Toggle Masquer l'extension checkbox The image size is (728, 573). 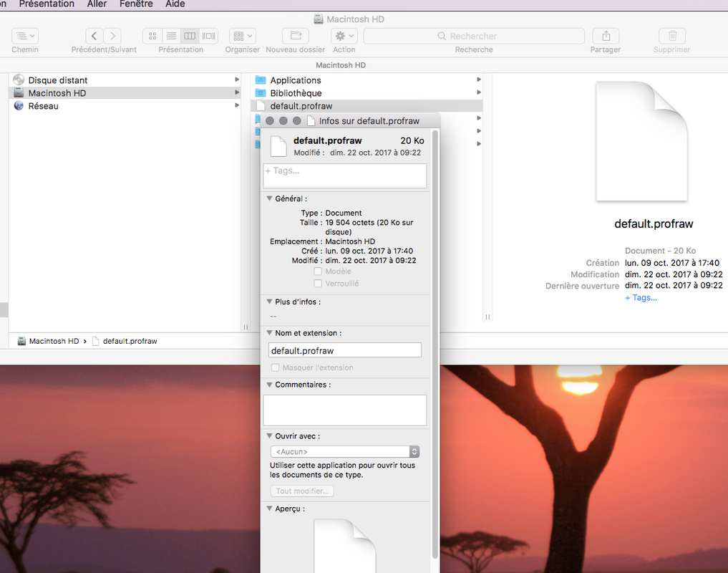point(276,367)
